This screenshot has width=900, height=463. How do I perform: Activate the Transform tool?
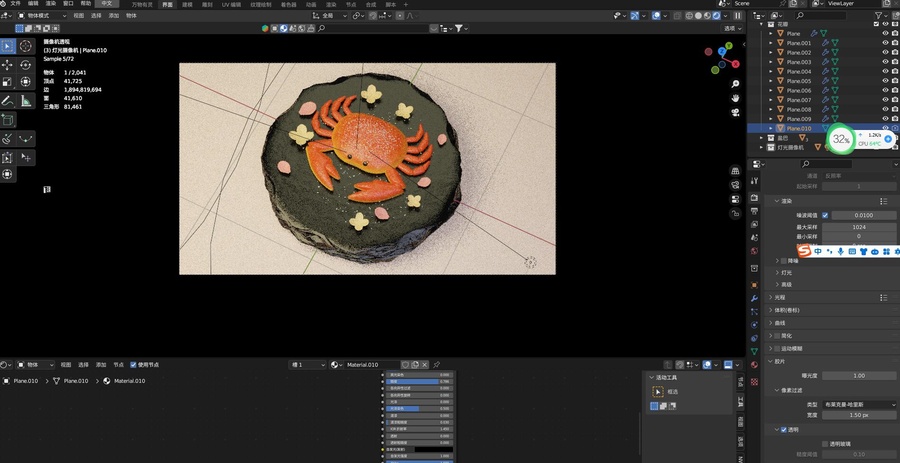[x=25, y=82]
